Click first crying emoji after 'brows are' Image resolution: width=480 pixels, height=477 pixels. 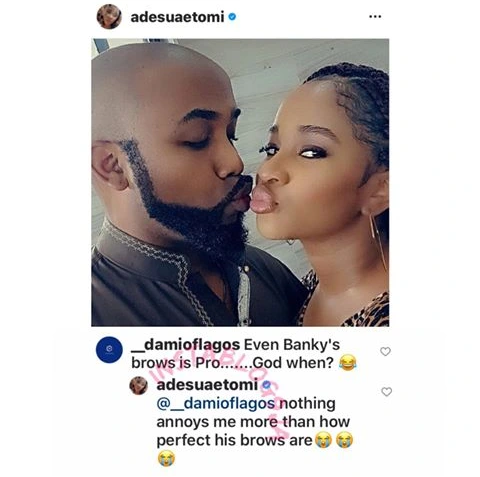[323, 440]
